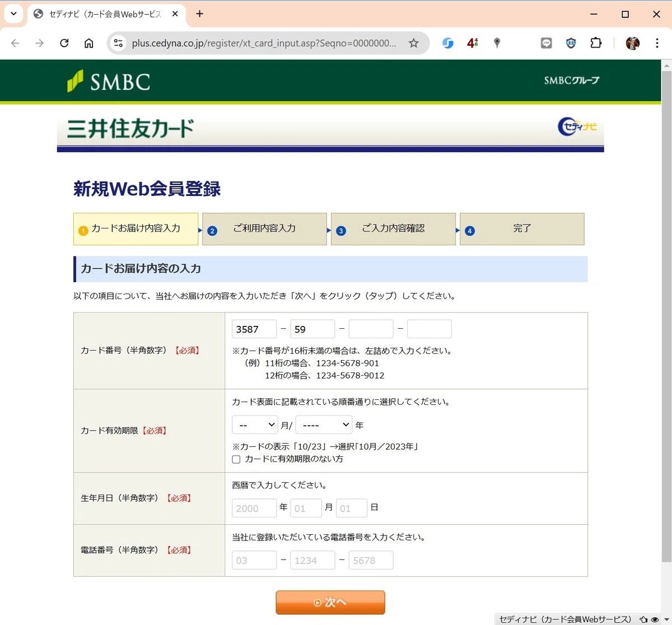
Task: View site information icon in address bar
Action: 118,43
